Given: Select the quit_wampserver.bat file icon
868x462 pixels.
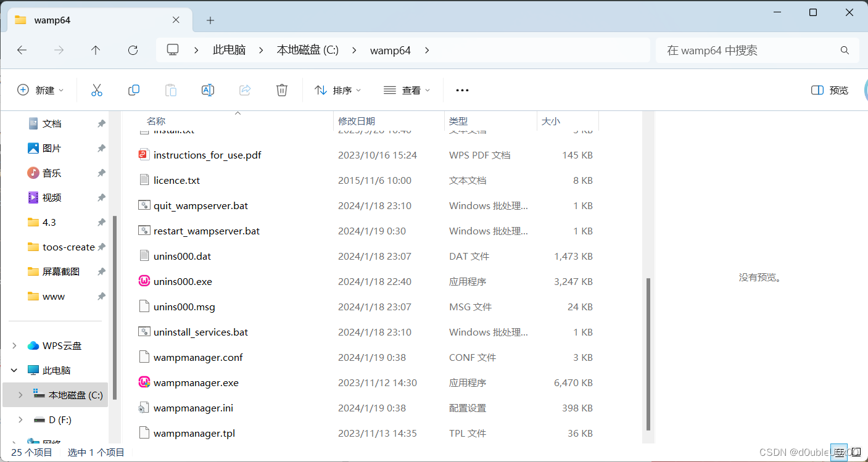Looking at the screenshot, I should [x=144, y=205].
